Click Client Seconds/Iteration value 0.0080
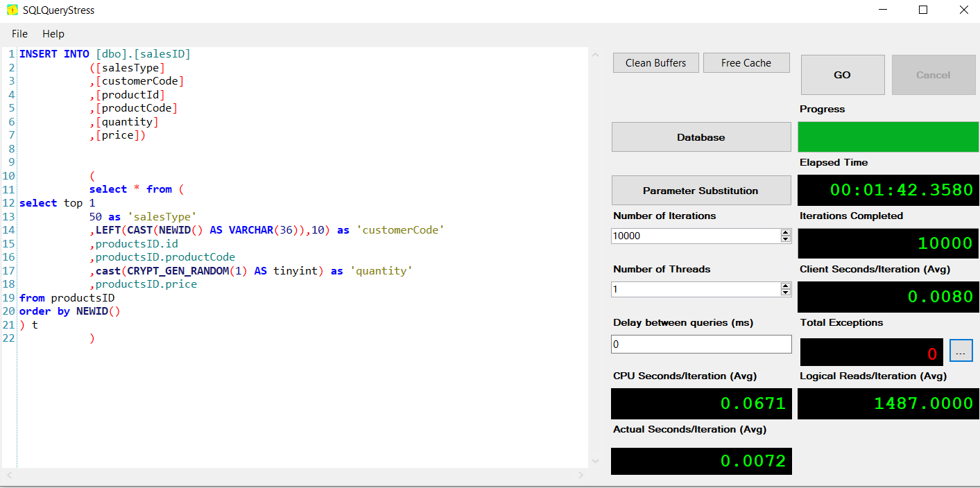This screenshot has width=980, height=488. click(x=888, y=297)
